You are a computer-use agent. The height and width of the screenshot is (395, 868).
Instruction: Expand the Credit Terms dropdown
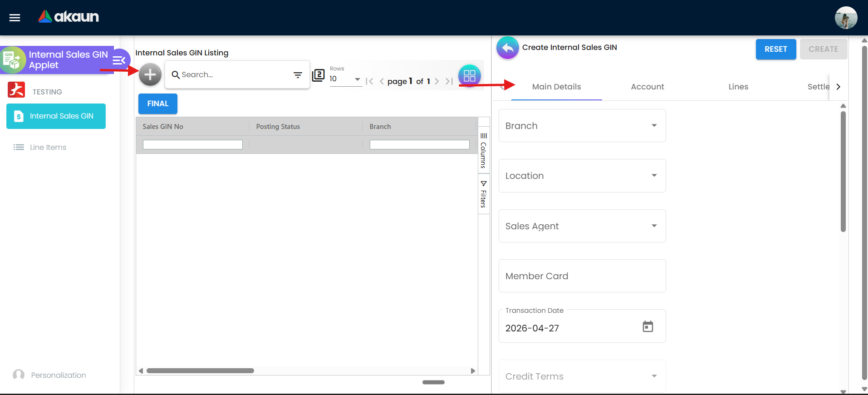tap(582, 376)
